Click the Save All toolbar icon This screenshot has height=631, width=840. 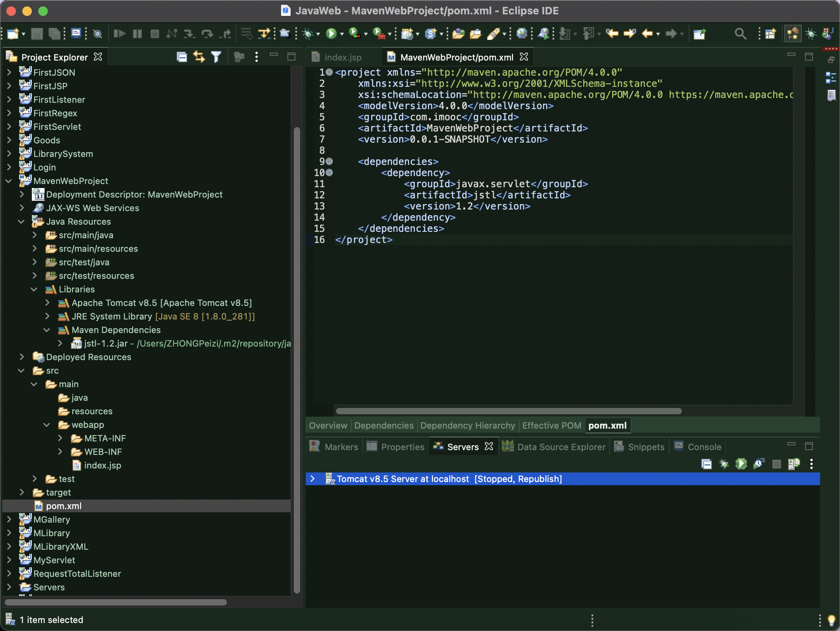[54, 34]
